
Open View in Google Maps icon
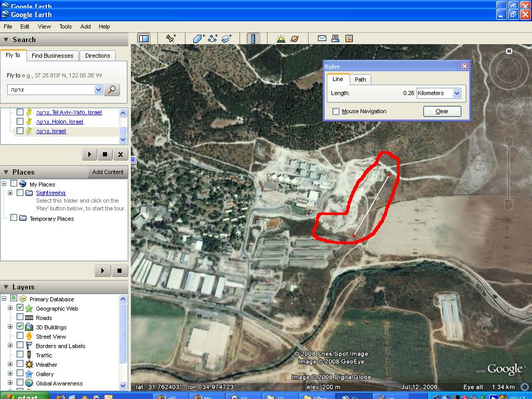tap(349, 38)
